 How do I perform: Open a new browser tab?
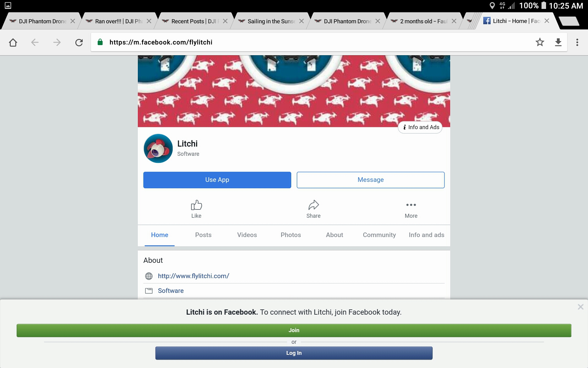click(569, 21)
